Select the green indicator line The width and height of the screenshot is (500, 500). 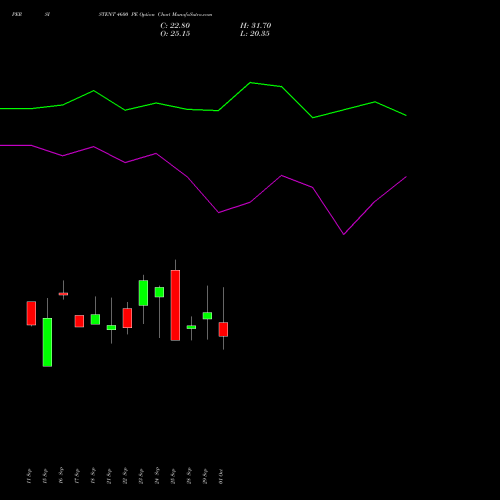(x=203, y=100)
